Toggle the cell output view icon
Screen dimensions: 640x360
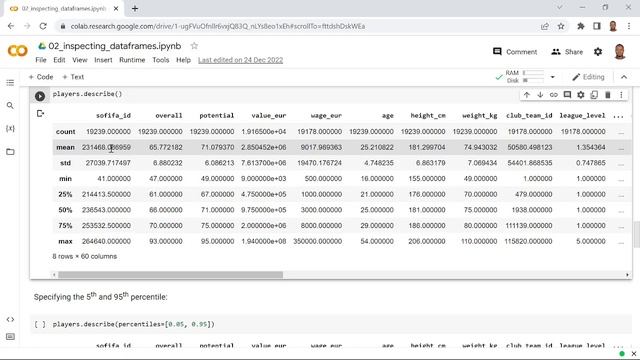tap(40, 113)
